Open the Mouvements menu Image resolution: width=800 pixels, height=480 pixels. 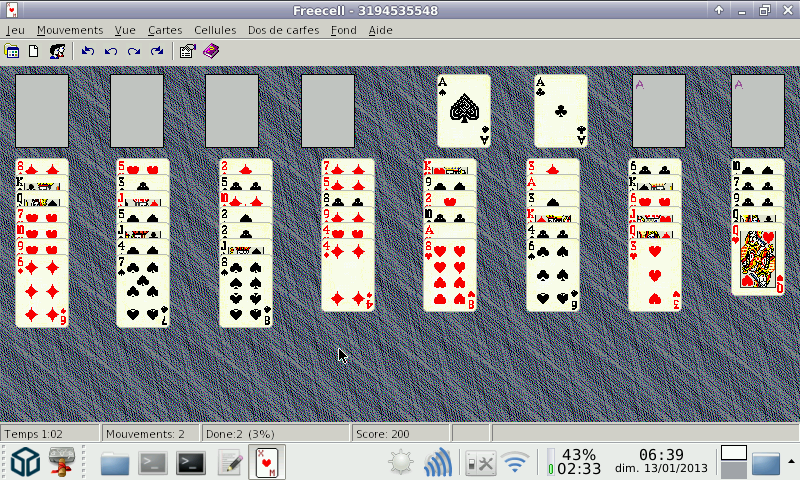[70, 30]
